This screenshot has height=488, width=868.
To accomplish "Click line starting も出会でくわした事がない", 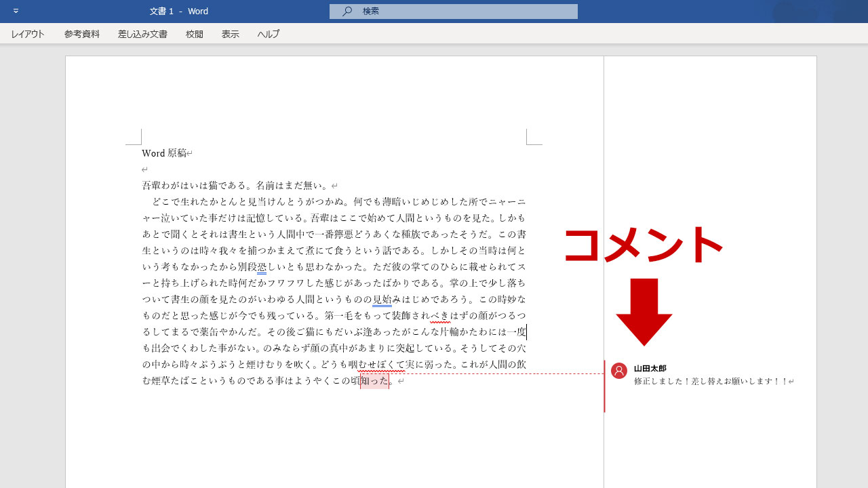I will point(334,348).
